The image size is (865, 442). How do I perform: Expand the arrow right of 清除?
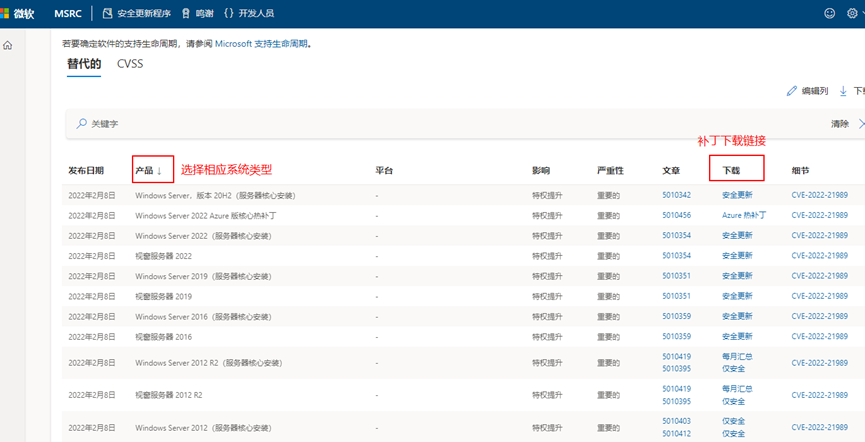point(861,124)
